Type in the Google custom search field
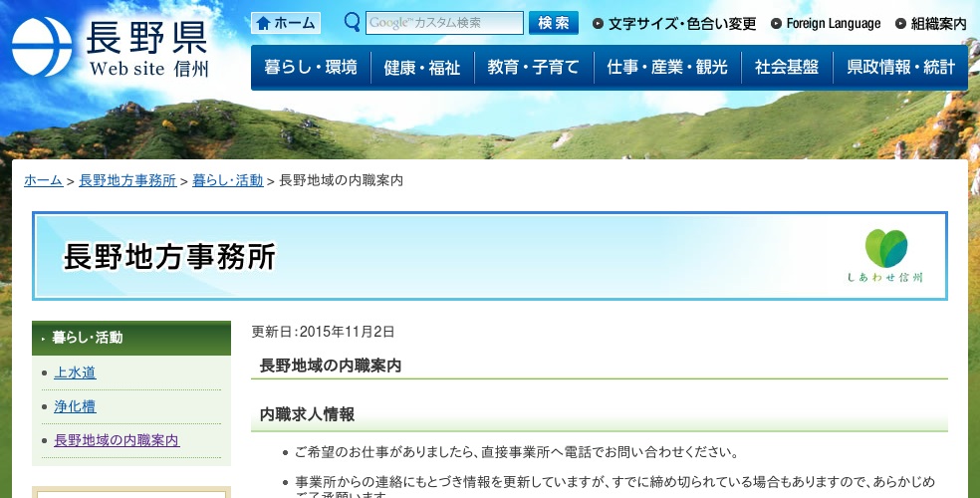Viewport: 980px width, 498px height. [x=444, y=23]
